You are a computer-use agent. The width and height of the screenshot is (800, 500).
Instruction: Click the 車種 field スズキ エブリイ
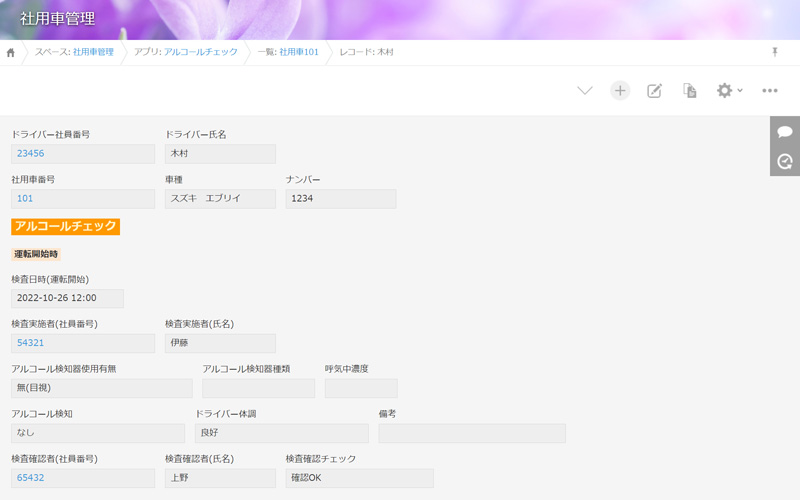pyautogui.click(x=220, y=198)
